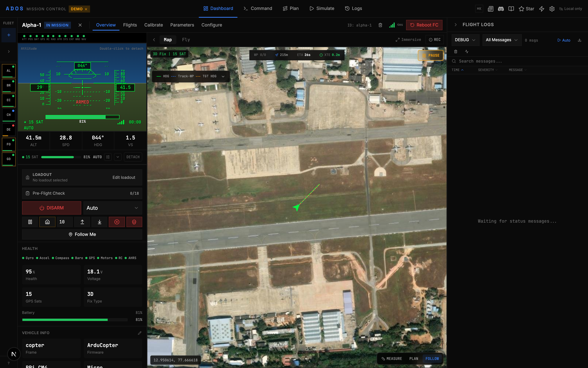Screen dimensions: 588x368
Task: Toggle Immersive map view
Action: 408,40
